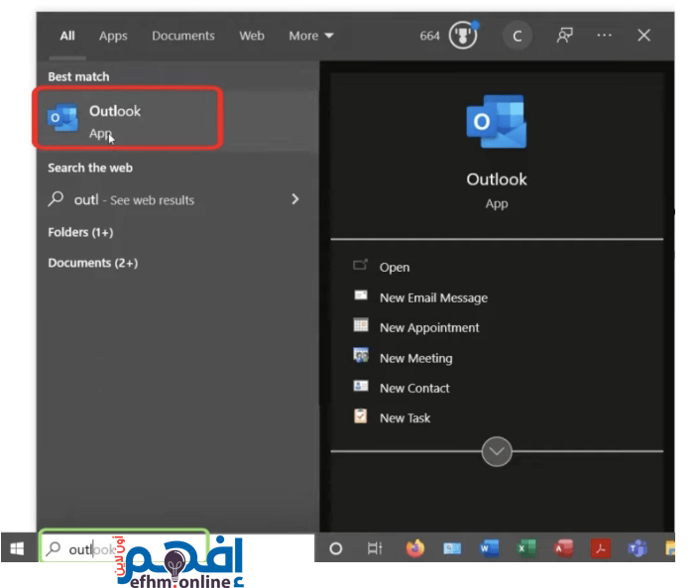Launch Word from the taskbar
Image resolution: width=700 pixels, height=588 pixels.
point(489,548)
